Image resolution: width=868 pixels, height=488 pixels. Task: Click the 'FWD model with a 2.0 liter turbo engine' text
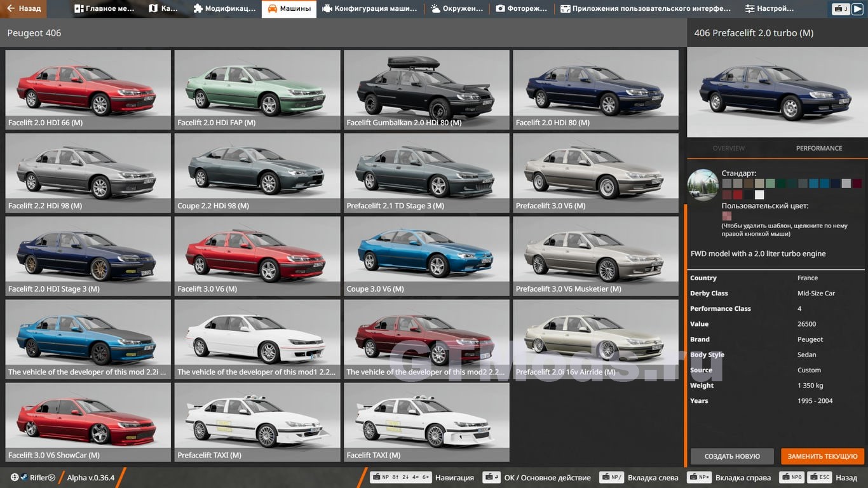(758, 254)
